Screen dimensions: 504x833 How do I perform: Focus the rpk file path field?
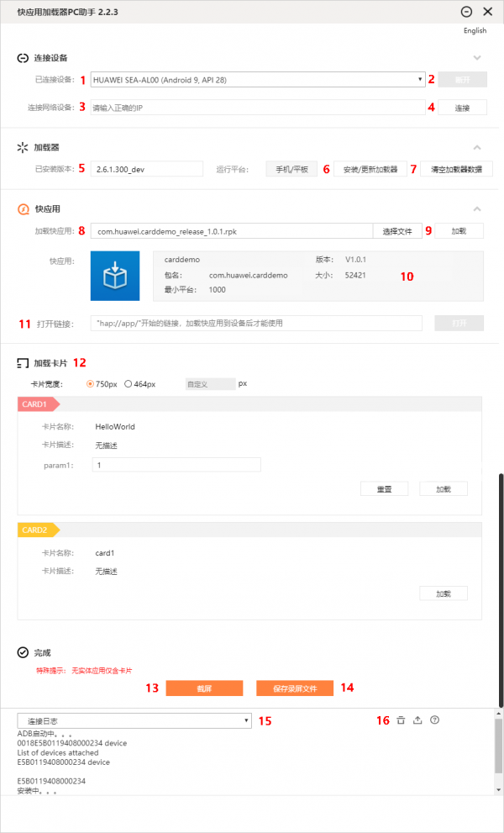click(232, 231)
